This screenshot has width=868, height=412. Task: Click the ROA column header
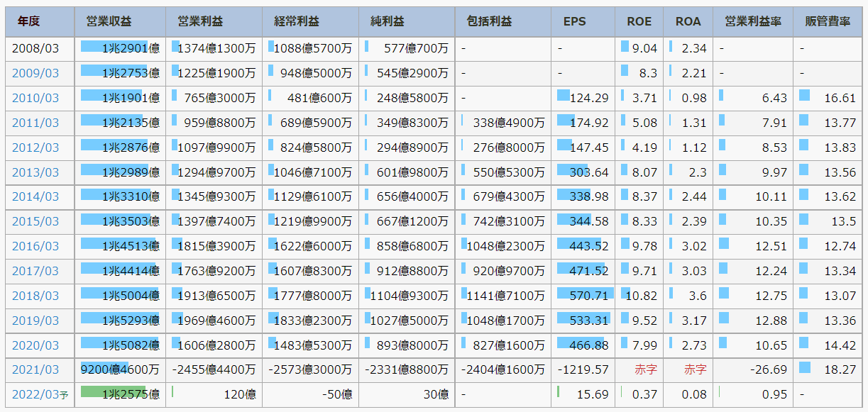click(688, 21)
